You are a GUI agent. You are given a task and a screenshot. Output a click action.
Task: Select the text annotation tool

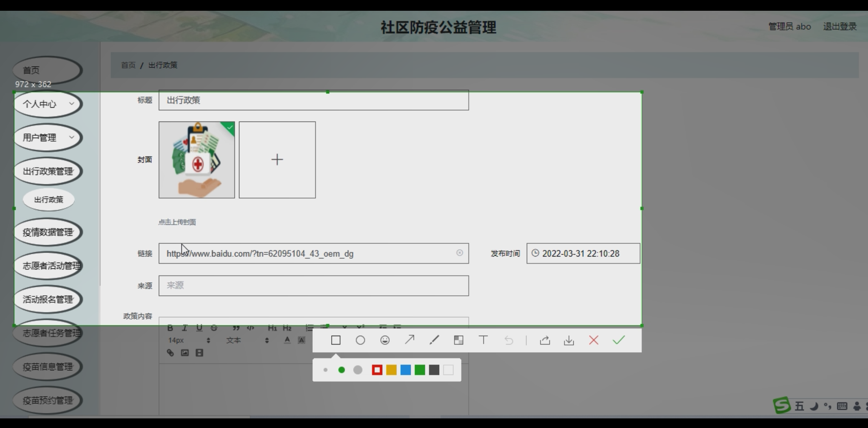coord(483,340)
